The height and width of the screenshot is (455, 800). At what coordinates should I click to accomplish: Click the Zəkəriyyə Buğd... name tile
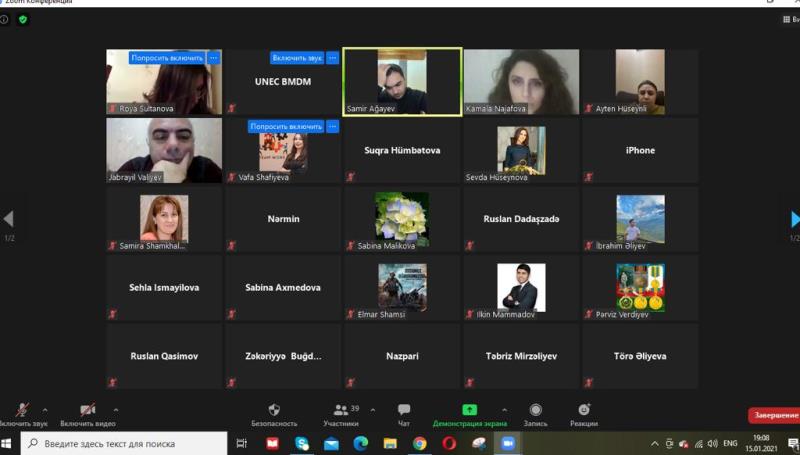pos(283,356)
